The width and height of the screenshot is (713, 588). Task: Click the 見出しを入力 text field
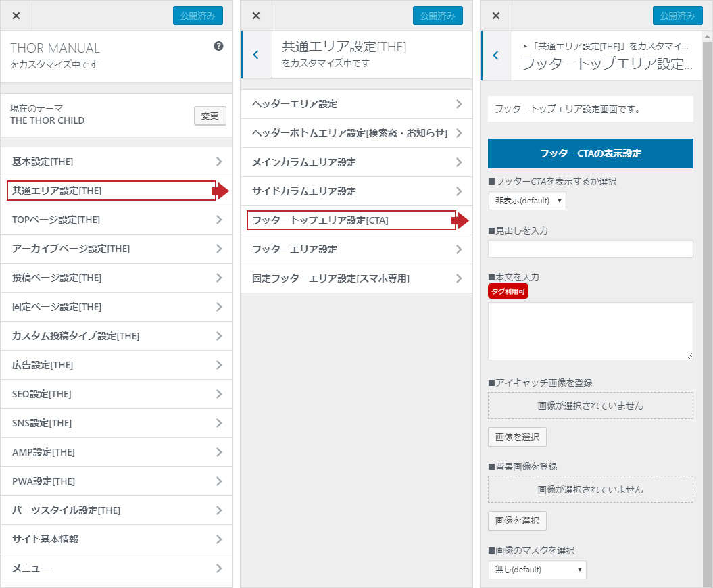tap(590, 249)
